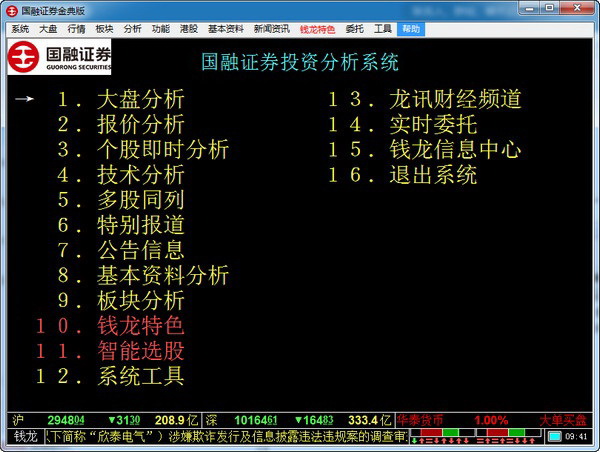Click the Shanghai change value ▼3130
Screen dimensions: 600x452
124,421
